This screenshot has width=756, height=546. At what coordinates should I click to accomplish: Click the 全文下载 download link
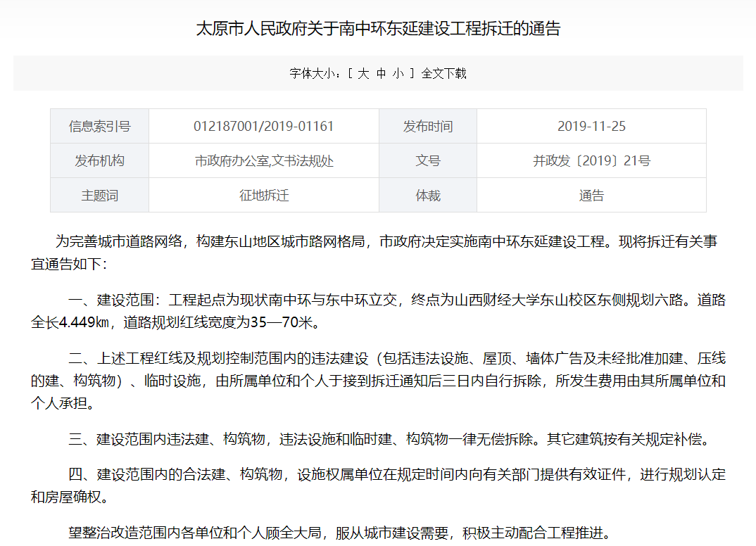point(443,73)
